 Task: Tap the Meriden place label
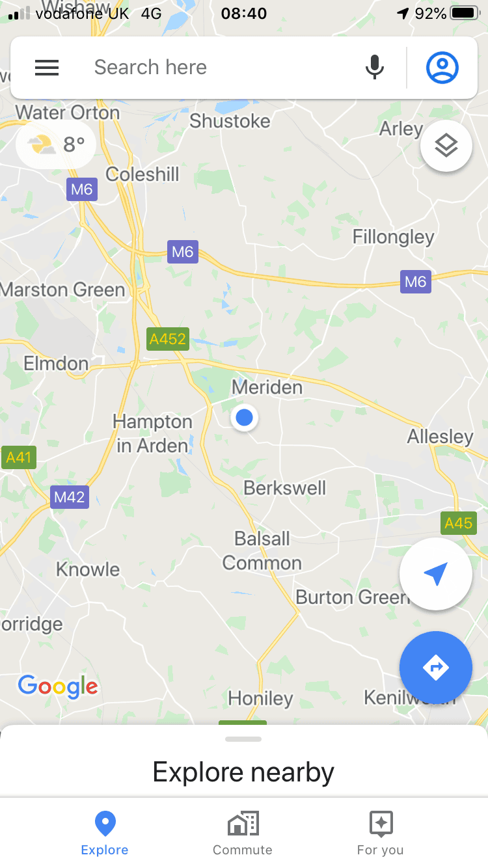(267, 387)
